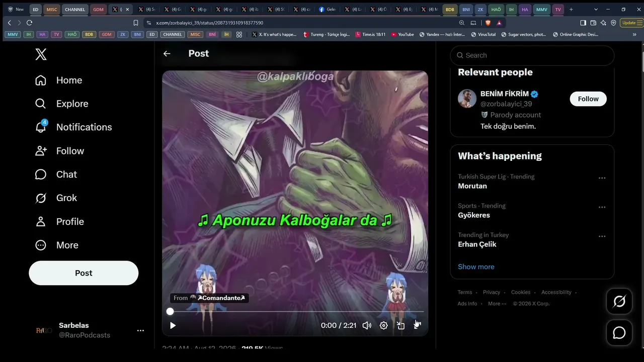Image resolution: width=644 pixels, height=362 pixels.
Task: Click the address bar URL
Action: pos(209,23)
